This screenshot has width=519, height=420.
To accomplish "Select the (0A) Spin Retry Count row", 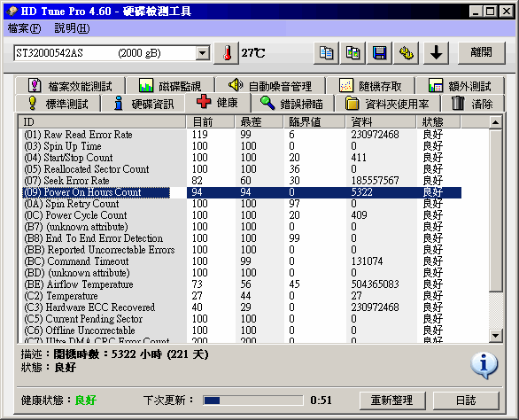I will 242,204.
